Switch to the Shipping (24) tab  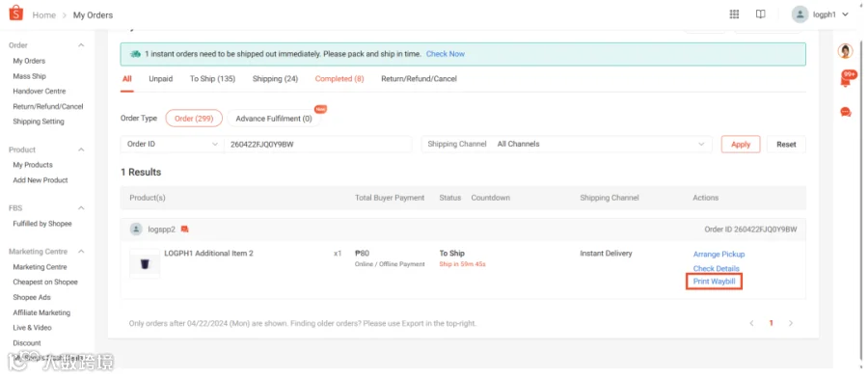275,78
